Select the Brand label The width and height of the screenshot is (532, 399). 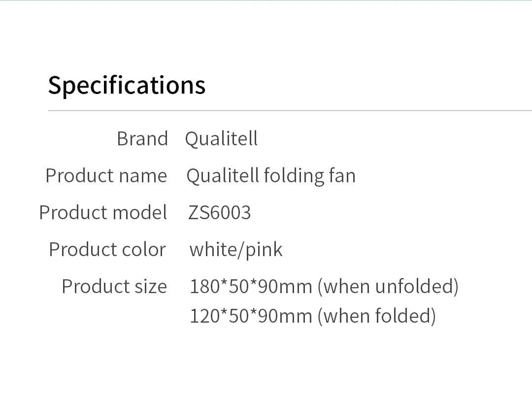[x=142, y=138]
